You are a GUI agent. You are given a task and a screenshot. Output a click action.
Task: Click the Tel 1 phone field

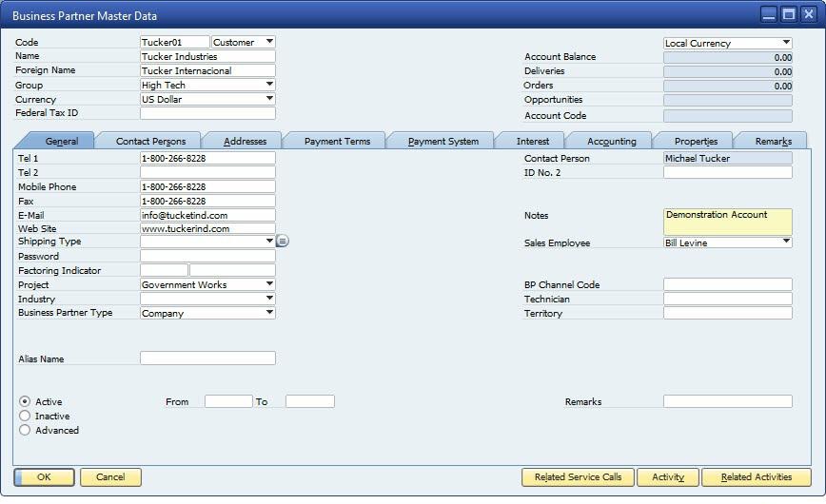point(207,158)
